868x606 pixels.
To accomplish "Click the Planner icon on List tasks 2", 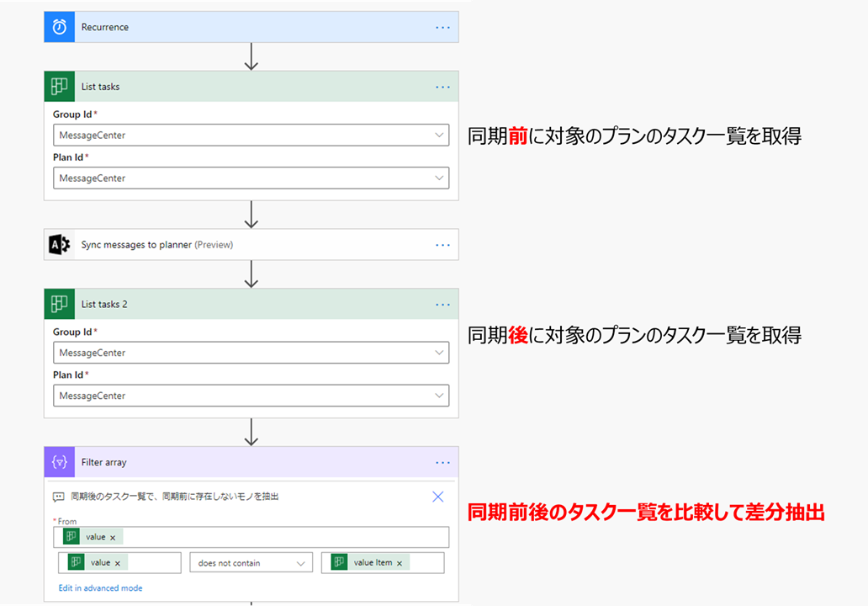I will click(x=59, y=304).
